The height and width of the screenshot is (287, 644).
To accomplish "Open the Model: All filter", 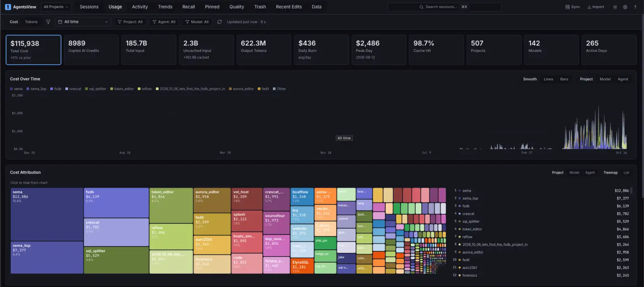I will tap(197, 22).
